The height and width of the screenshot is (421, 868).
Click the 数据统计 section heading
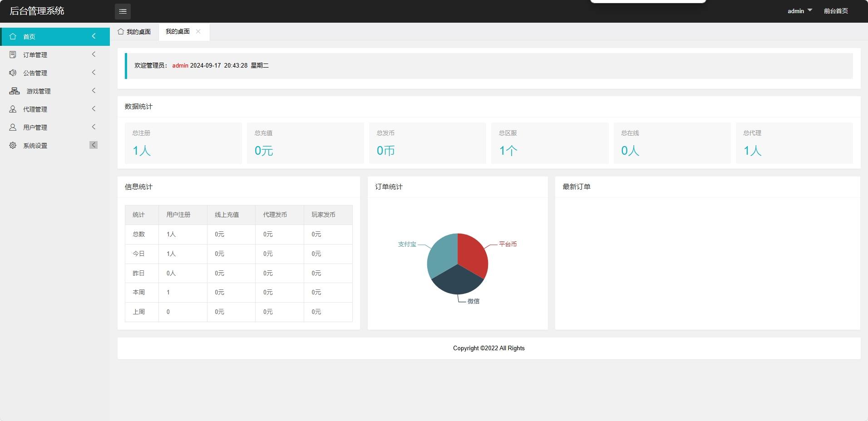(x=138, y=106)
